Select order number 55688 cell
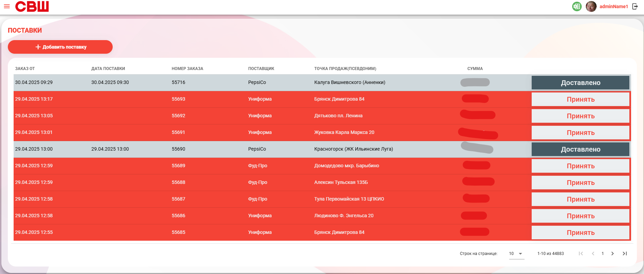Viewport: 644px width, 274px height. click(178, 182)
